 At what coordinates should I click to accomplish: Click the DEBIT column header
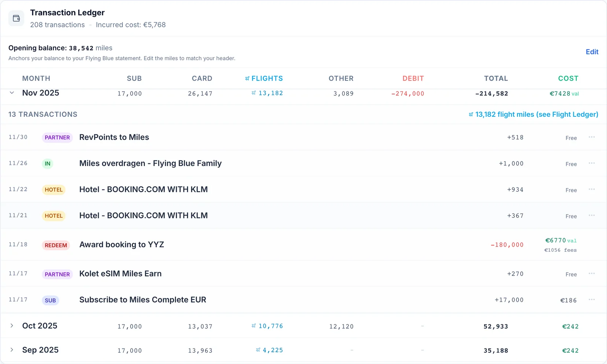413,78
